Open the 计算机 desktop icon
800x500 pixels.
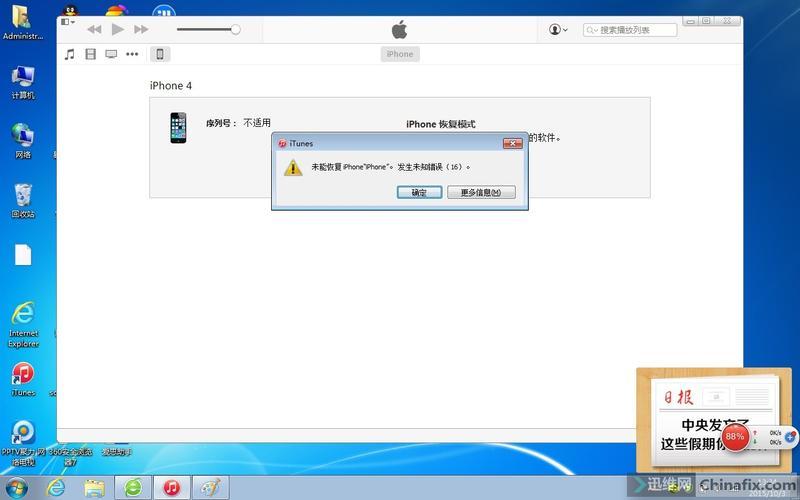(x=23, y=83)
